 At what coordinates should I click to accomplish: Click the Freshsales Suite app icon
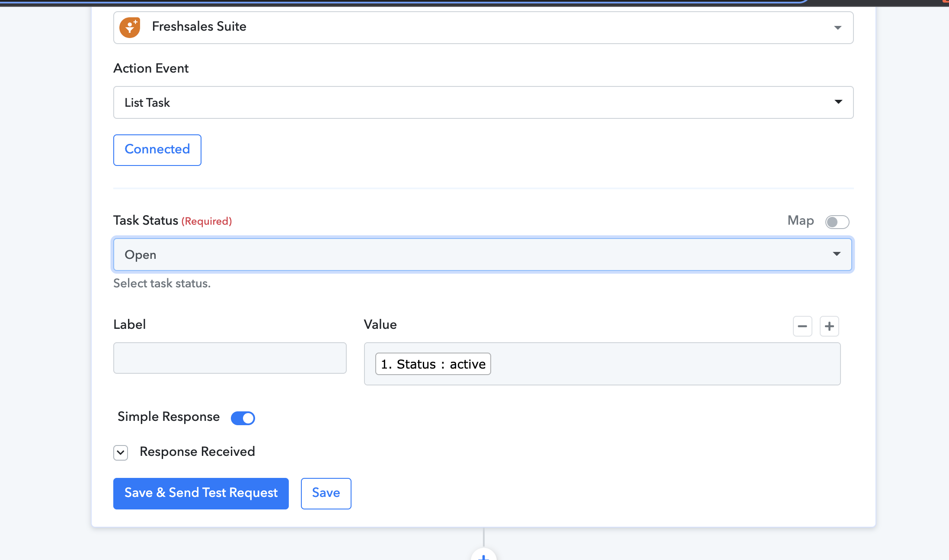[x=130, y=27]
